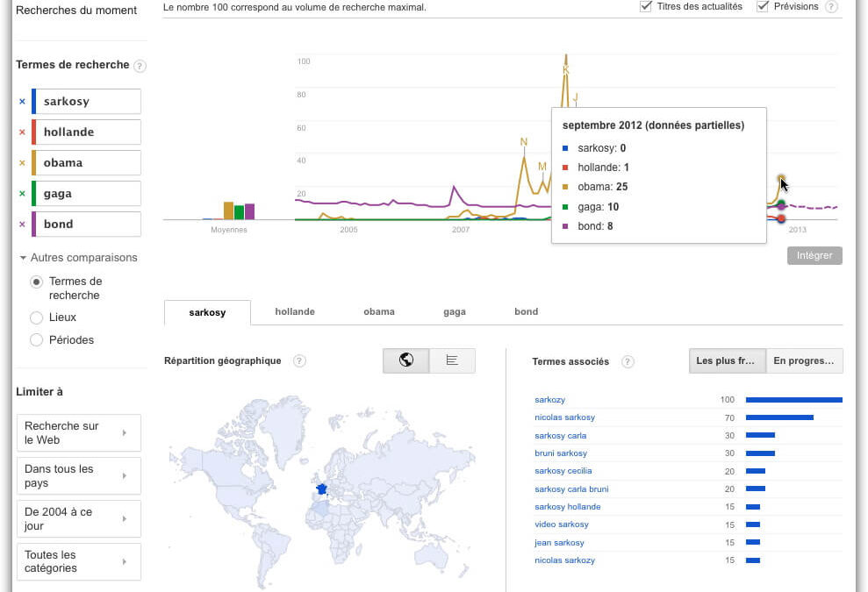Edit the obama search term field
Screen dimensions: 868x592
88,162
